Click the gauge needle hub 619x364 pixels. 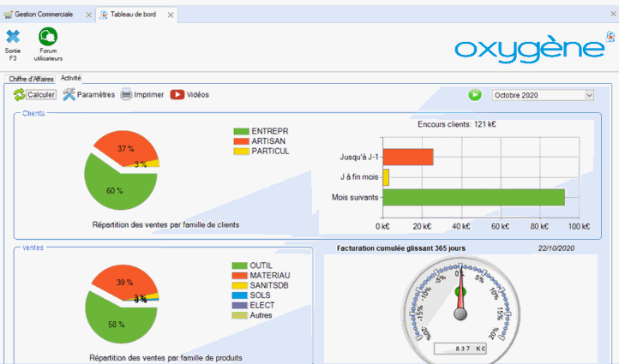point(460,314)
